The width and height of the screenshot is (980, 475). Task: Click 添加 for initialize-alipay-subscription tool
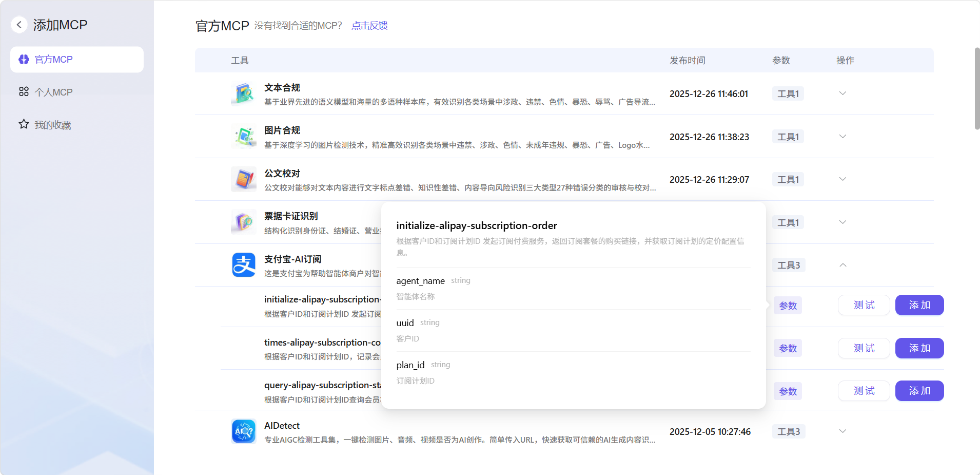point(919,305)
